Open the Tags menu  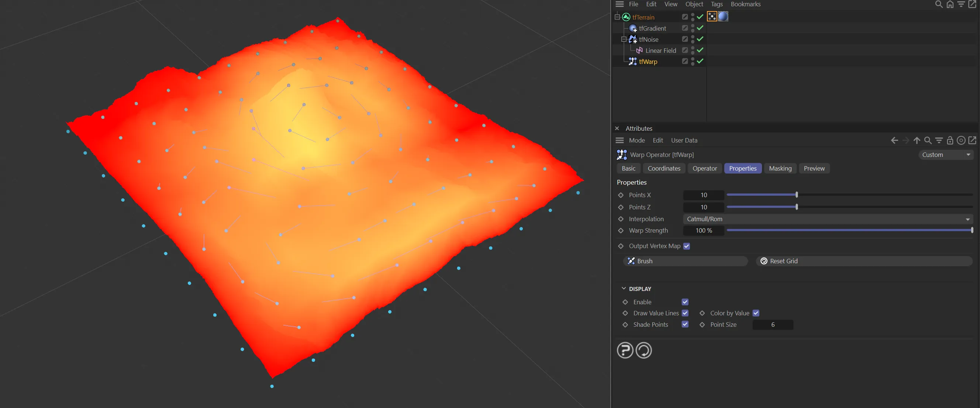(x=716, y=4)
